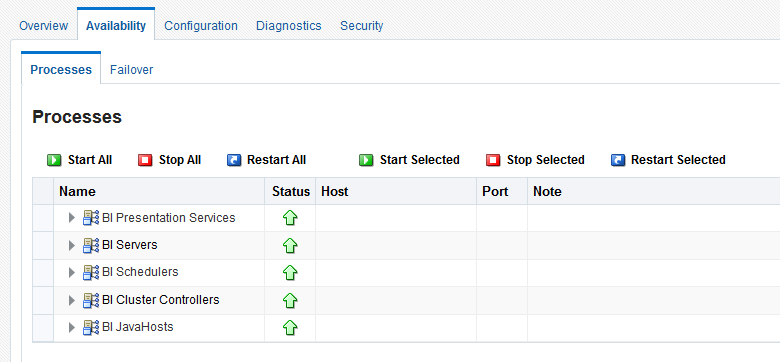Select the BI Cluster Controllers row name
This screenshot has height=362, width=780.
161,300
